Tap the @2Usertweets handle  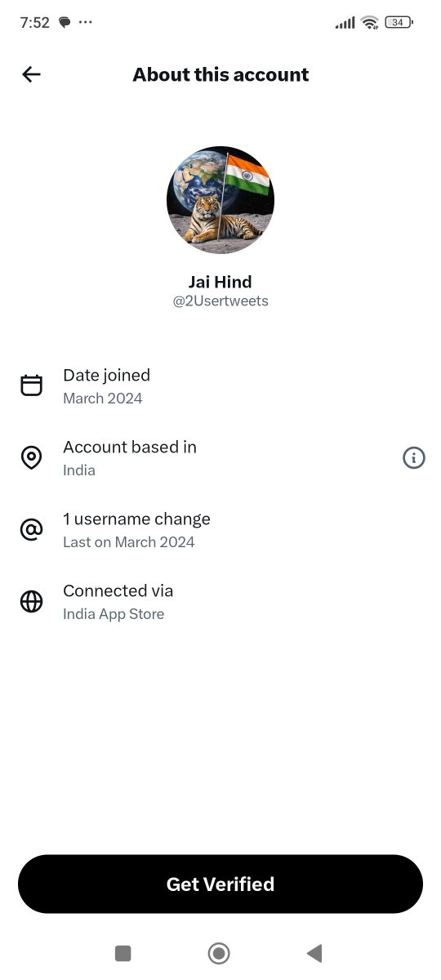coord(220,301)
